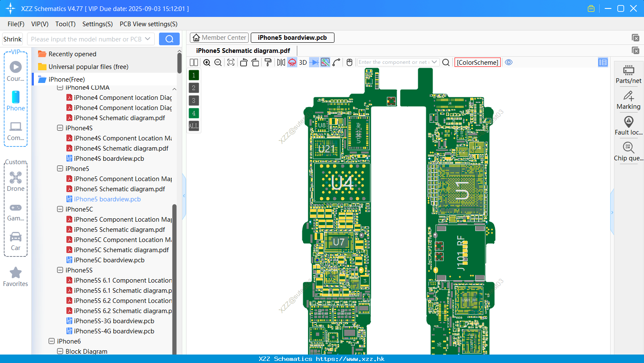Image resolution: width=644 pixels, height=363 pixels.
Task: Zoom in on the board view
Action: click(x=207, y=62)
